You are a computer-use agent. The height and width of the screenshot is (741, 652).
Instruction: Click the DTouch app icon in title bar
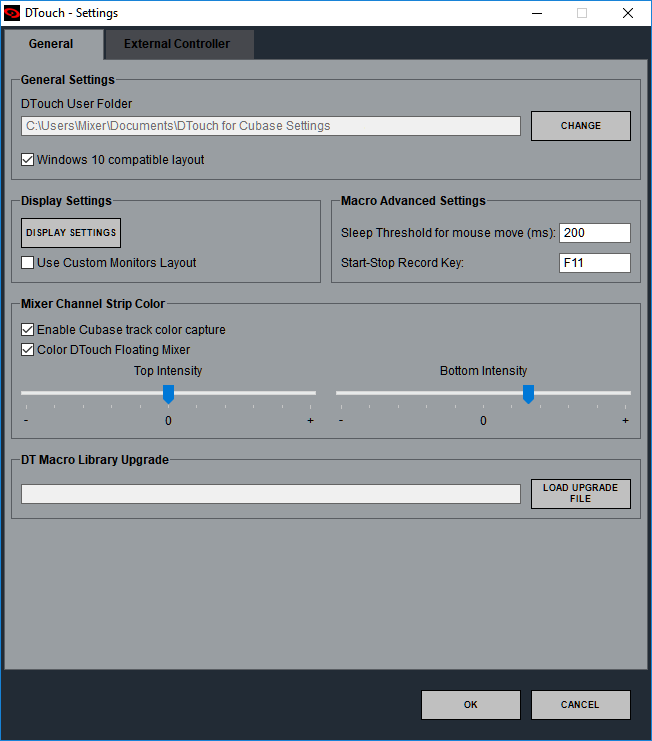[x=13, y=13]
